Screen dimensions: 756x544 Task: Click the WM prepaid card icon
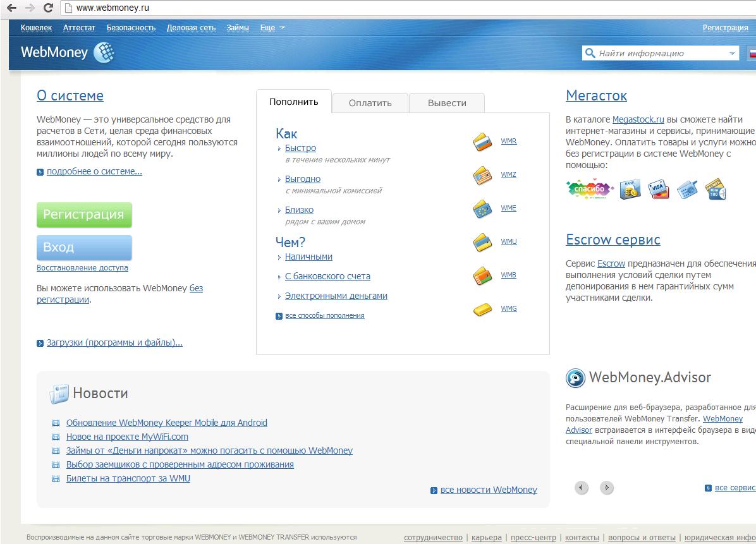716,189
